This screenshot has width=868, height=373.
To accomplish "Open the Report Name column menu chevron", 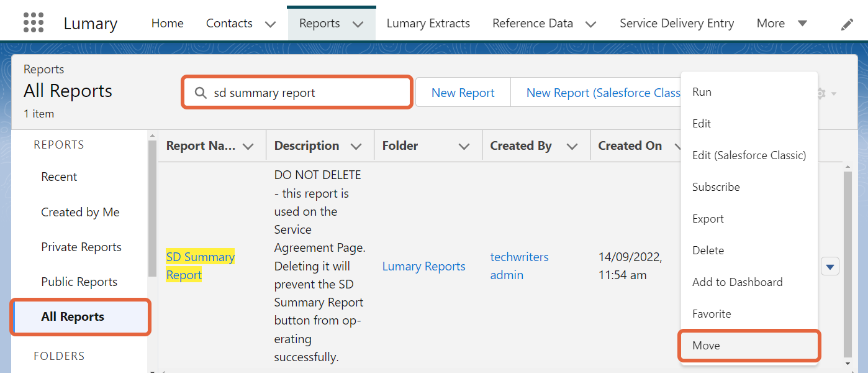I will coord(248,147).
